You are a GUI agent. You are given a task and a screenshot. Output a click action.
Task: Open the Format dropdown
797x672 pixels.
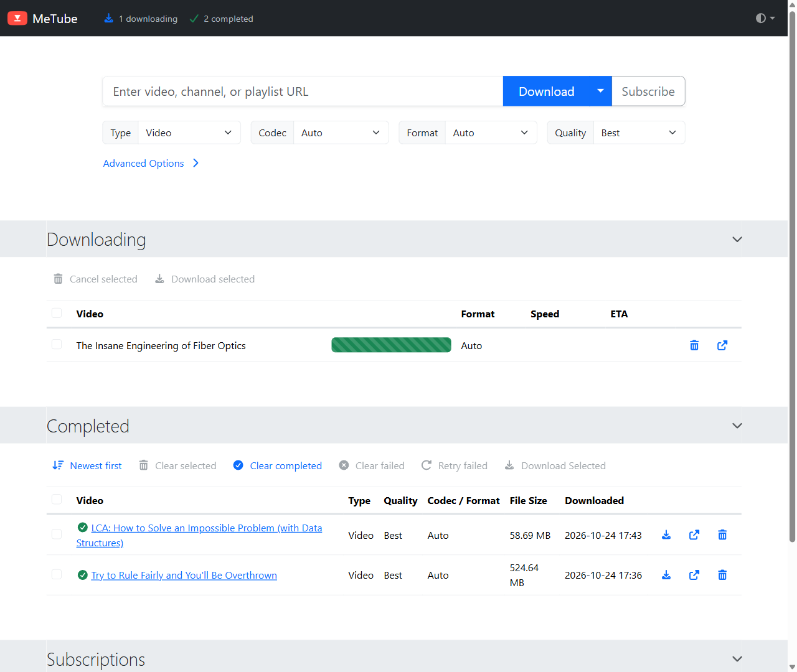(491, 133)
